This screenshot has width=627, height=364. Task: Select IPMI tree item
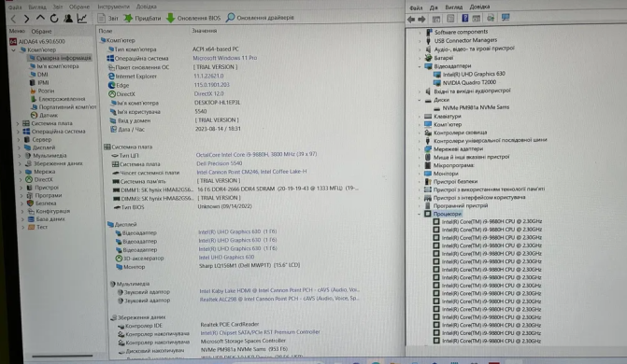tap(39, 83)
